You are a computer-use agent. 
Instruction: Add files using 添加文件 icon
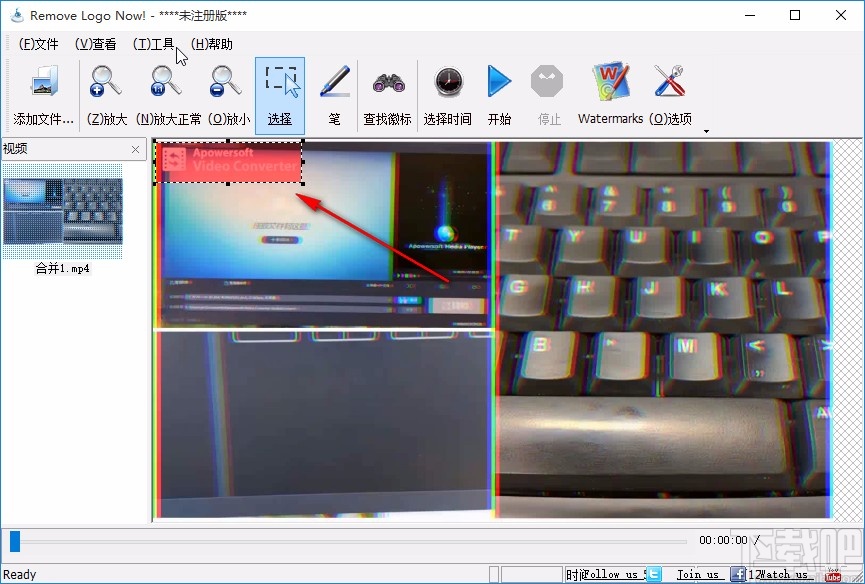tap(43, 92)
